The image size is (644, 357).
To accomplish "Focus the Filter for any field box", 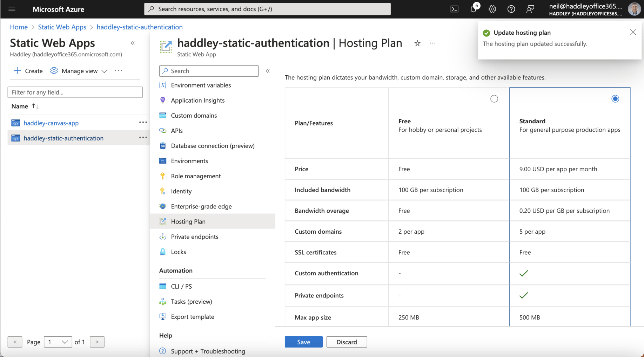I will pyautogui.click(x=75, y=92).
